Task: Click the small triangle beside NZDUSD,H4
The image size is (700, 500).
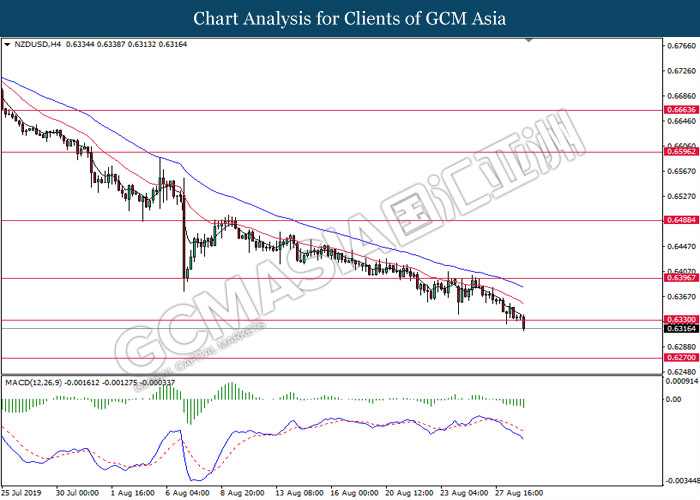Action: click(x=8, y=45)
